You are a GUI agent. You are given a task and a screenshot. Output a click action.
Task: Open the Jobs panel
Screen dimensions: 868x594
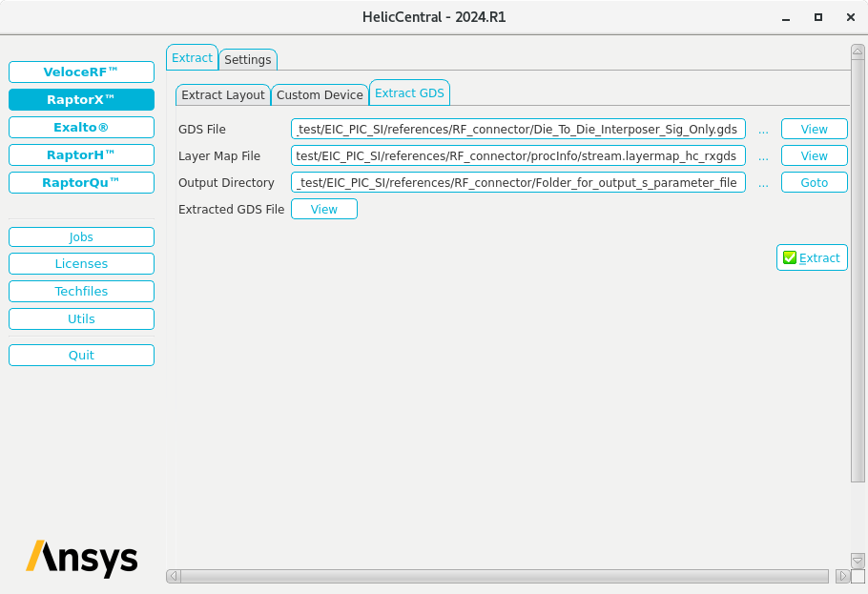[x=81, y=237]
